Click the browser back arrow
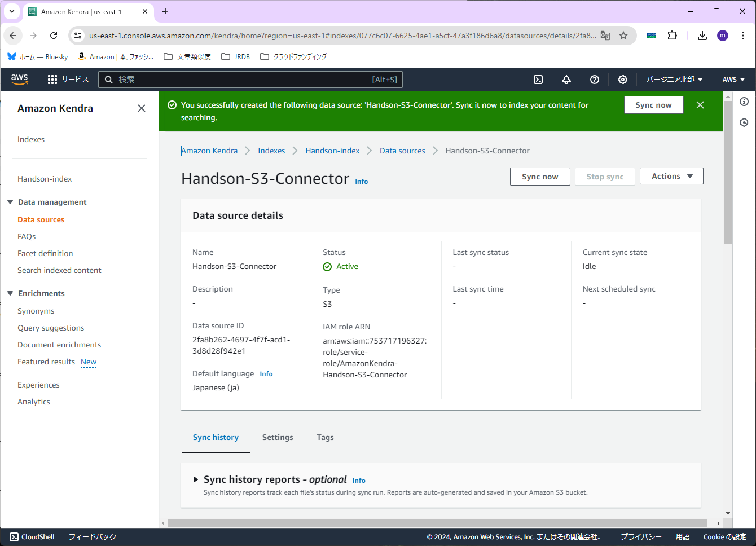Viewport: 756px width, 546px height. (x=13, y=36)
